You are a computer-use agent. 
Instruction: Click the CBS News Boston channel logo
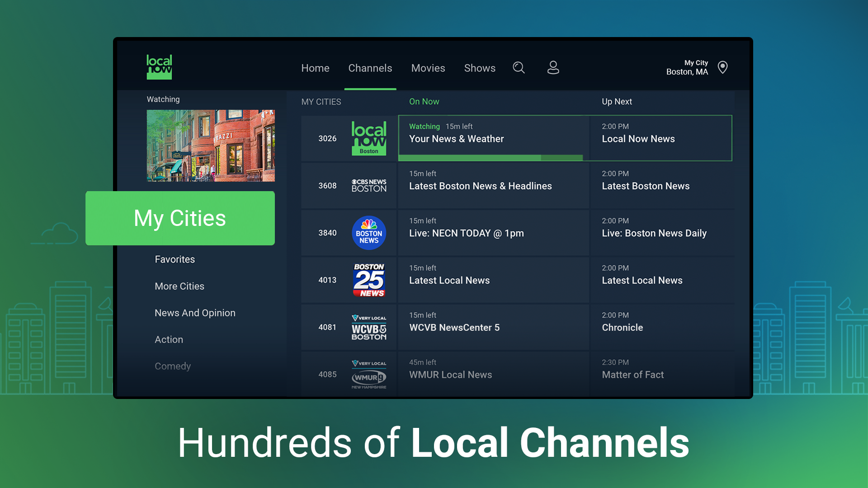pos(369,185)
